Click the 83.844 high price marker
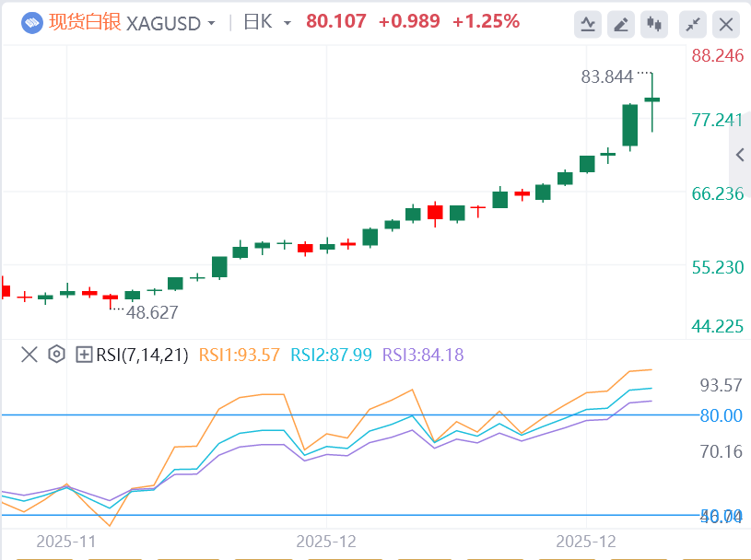The width and height of the screenshot is (751, 560). pos(606,77)
